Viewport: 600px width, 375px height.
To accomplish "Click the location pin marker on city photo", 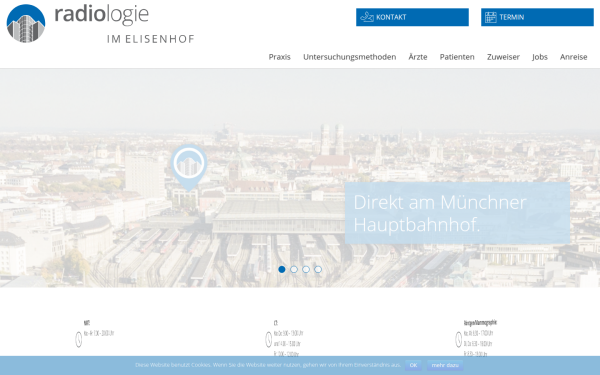I will [x=189, y=168].
